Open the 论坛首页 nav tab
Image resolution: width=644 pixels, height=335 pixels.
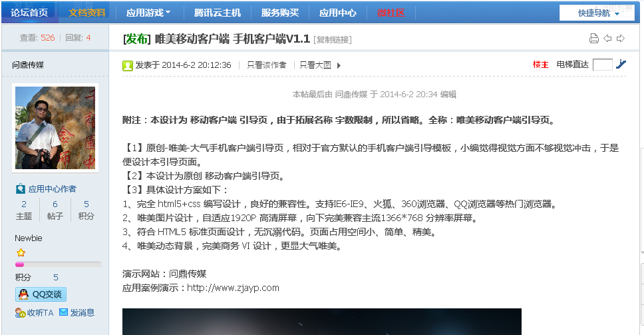(29, 13)
